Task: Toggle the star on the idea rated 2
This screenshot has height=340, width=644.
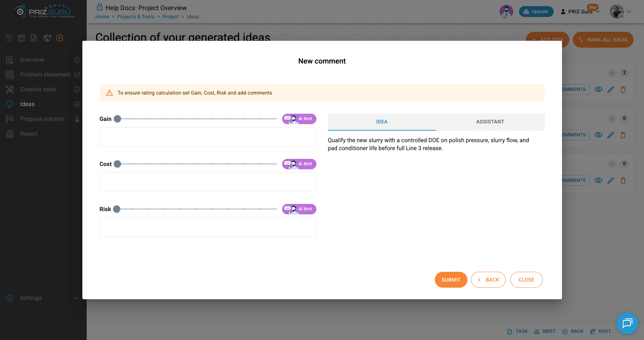Action: (612, 73)
